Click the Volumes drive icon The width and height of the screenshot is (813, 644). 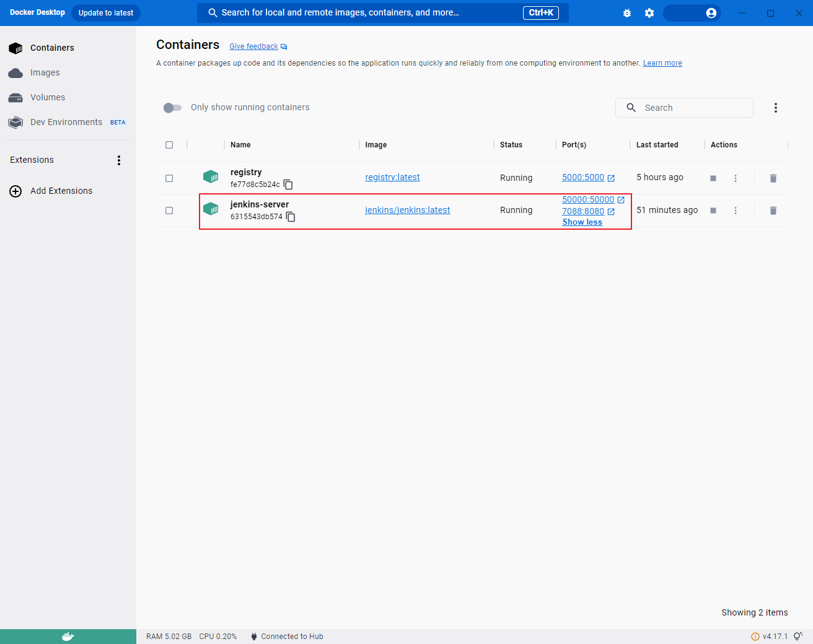pos(15,98)
